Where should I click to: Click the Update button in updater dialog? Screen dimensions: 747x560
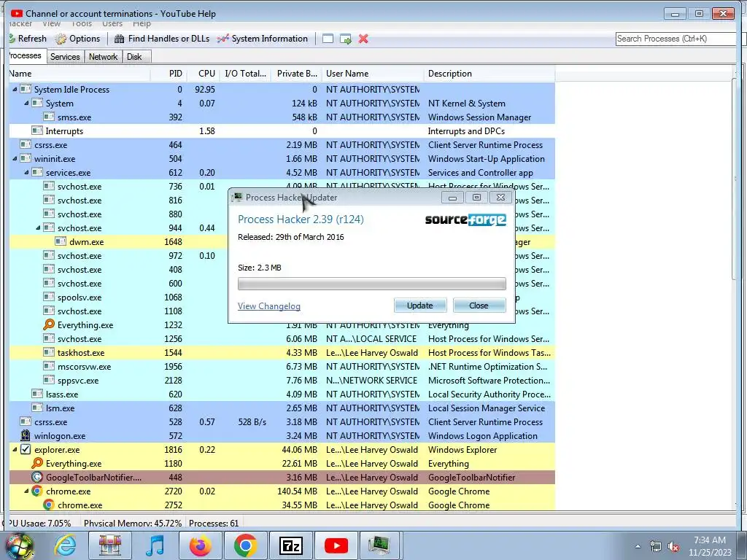pos(419,306)
